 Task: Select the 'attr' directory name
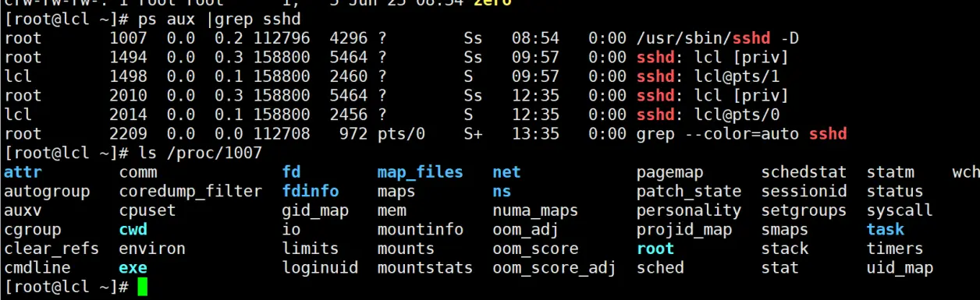[23, 172]
